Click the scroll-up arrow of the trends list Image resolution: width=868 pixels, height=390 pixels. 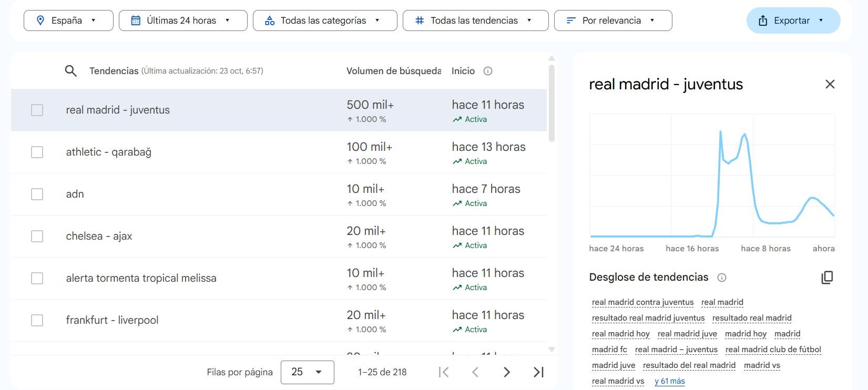(x=552, y=58)
